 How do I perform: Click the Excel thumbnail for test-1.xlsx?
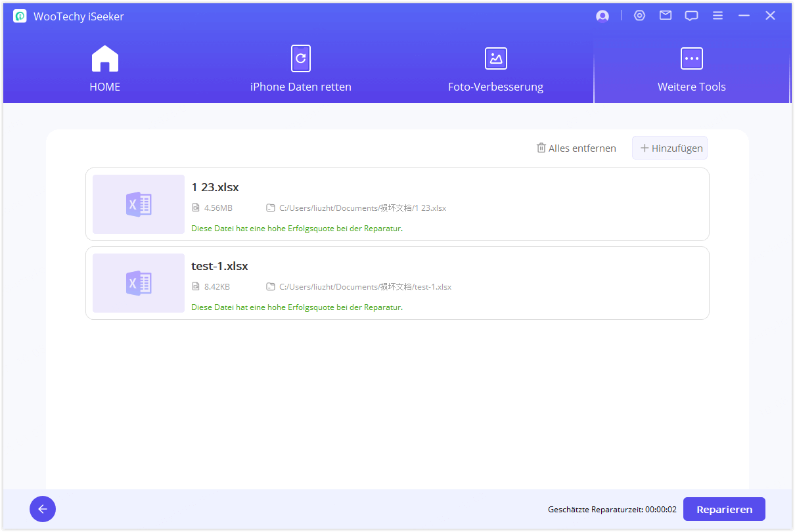click(139, 283)
